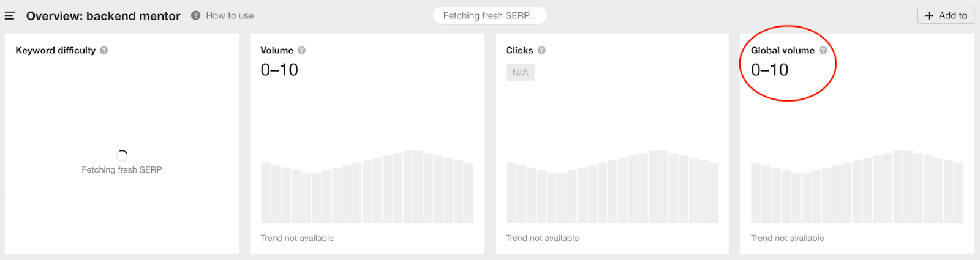Image resolution: width=980 pixels, height=260 pixels.
Task: Click Volume info question mark icon
Action: click(x=301, y=50)
